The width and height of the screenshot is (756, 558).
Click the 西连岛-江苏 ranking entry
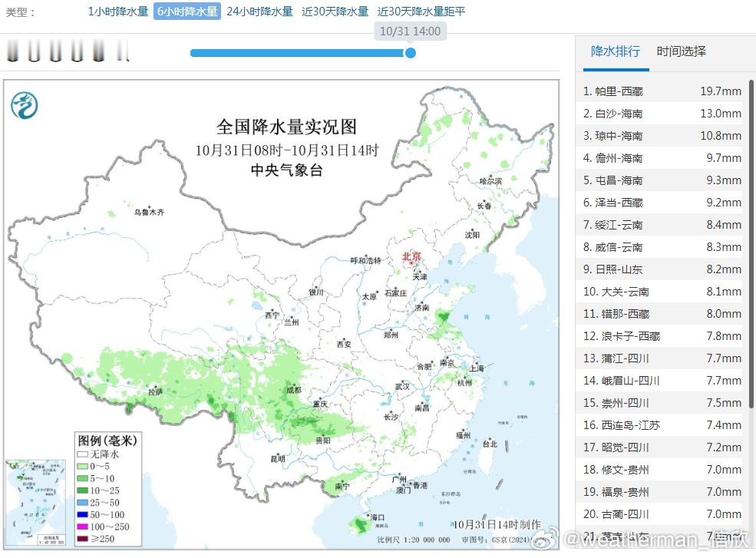[x=659, y=424]
